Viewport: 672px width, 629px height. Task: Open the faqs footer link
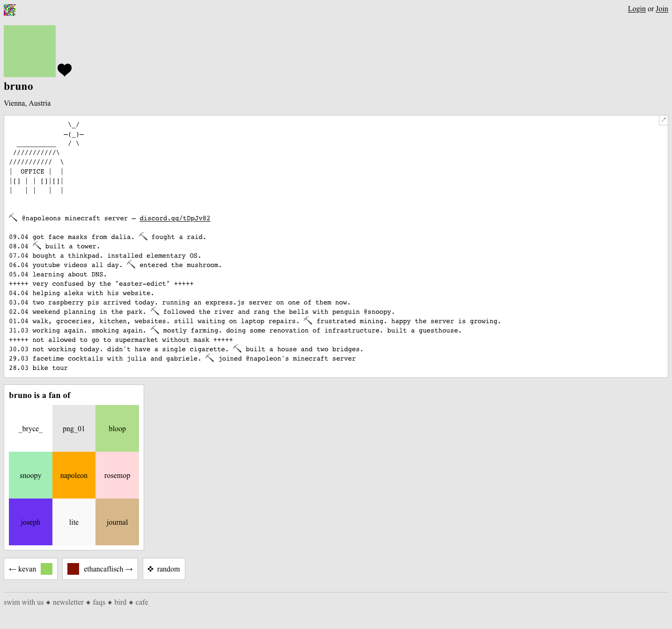(x=99, y=602)
